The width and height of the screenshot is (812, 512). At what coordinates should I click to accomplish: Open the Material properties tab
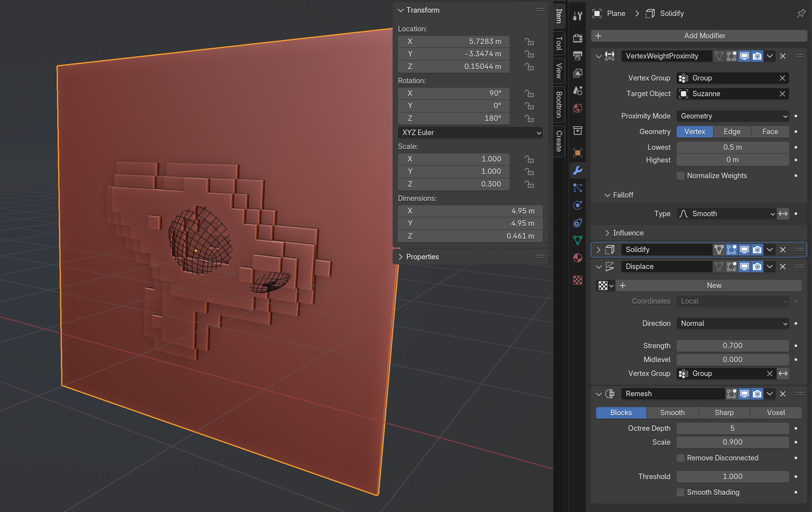(577, 258)
